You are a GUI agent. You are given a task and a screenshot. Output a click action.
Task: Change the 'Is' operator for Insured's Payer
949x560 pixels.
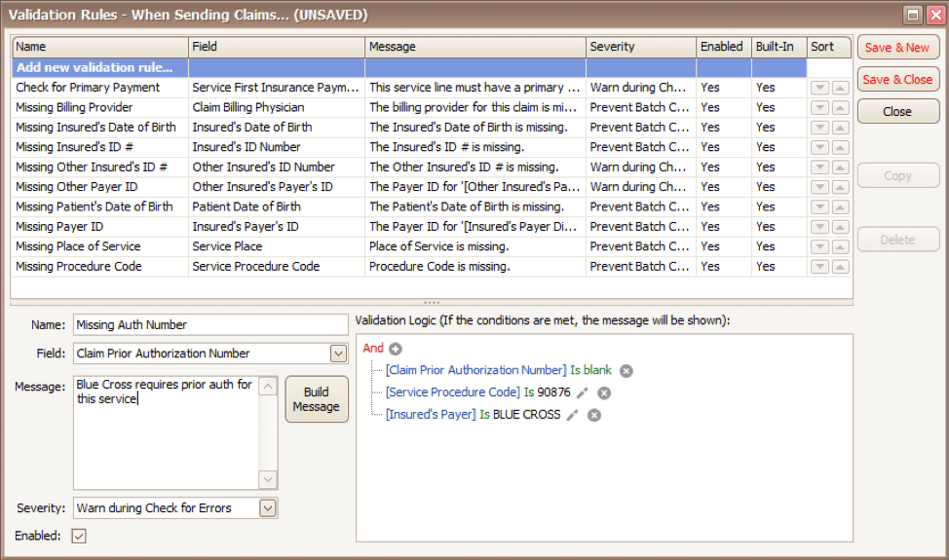click(x=485, y=414)
